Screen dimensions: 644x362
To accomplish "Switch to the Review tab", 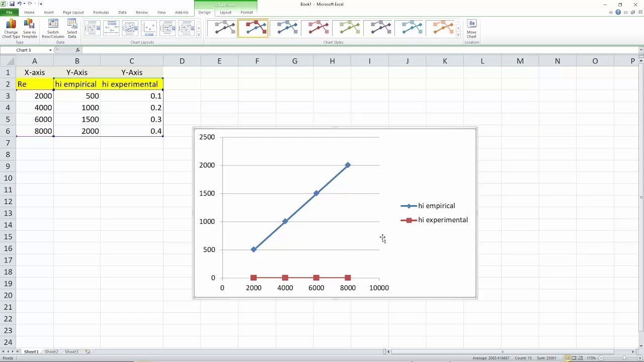I will [x=142, y=12].
